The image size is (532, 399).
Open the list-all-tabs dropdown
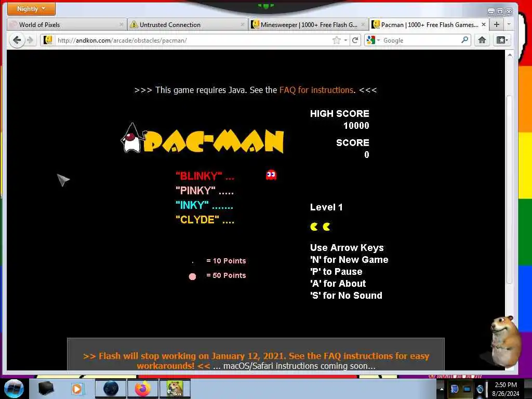coord(509,24)
